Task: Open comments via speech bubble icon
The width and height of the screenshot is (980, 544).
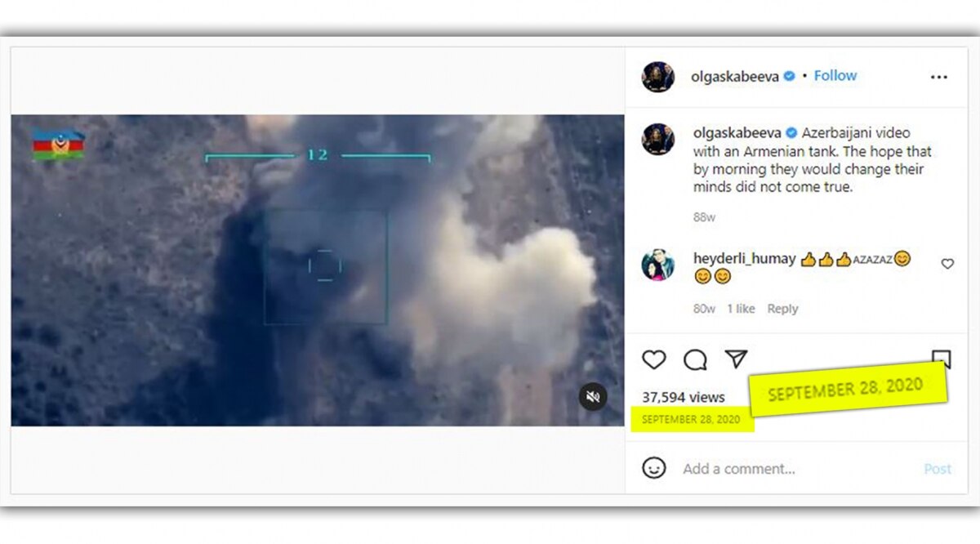Action: pyautogui.click(x=695, y=359)
